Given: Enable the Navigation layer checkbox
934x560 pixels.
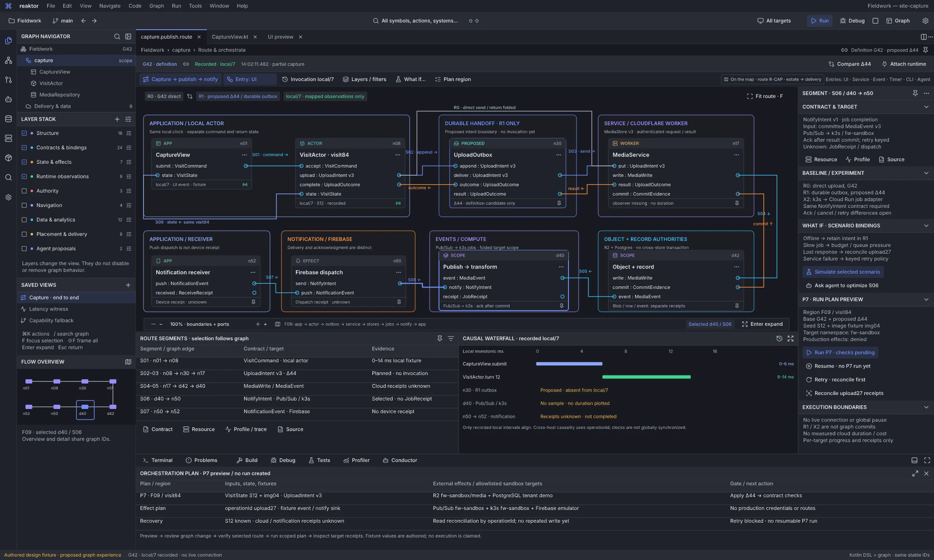Looking at the screenshot, I should coord(24,205).
